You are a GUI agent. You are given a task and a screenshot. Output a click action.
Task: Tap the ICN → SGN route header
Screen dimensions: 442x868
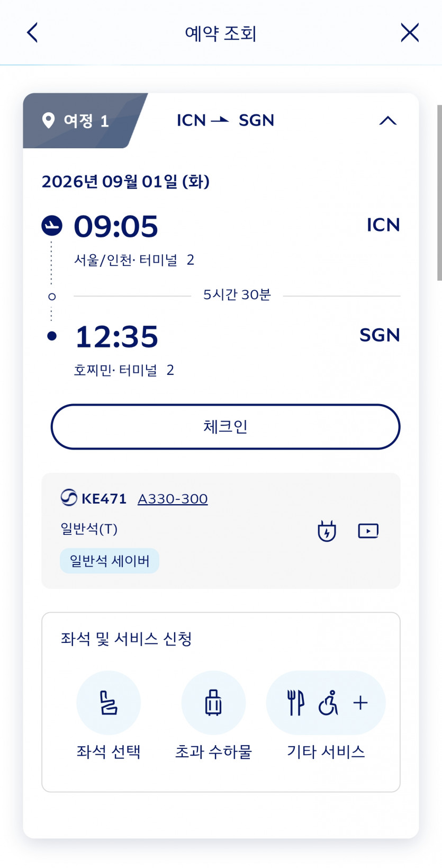225,121
